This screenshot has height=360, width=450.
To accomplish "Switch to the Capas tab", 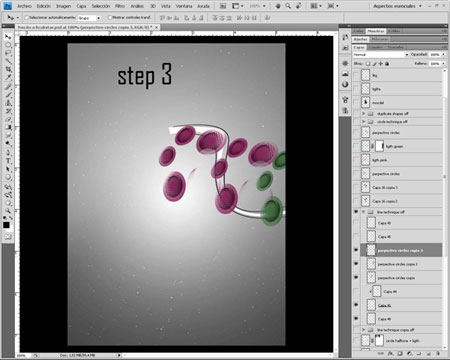I will 359,47.
